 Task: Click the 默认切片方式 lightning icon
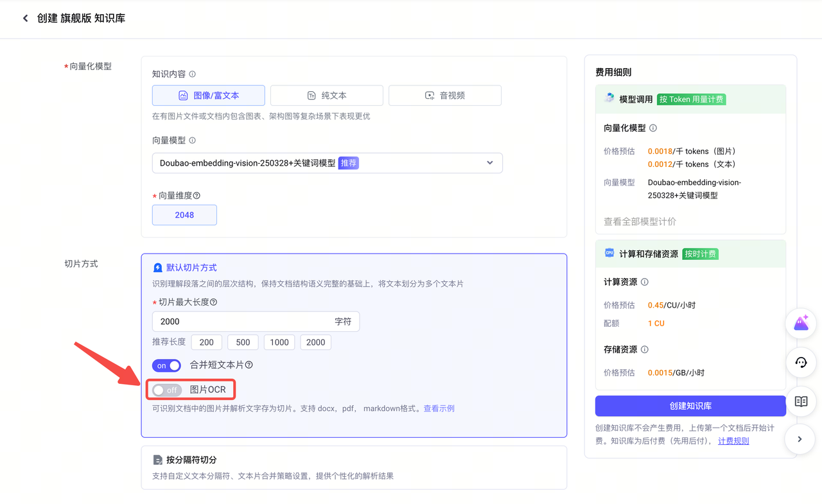(158, 268)
